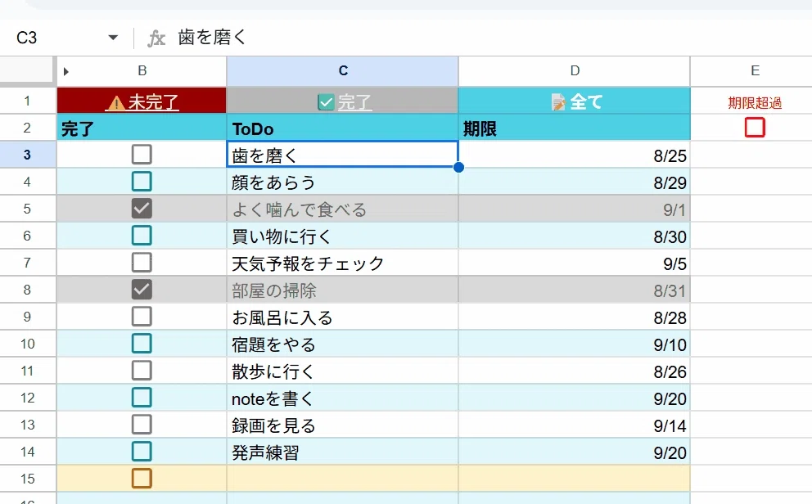Select the date cell 8/30
This screenshot has height=504, width=812.
tap(575, 236)
